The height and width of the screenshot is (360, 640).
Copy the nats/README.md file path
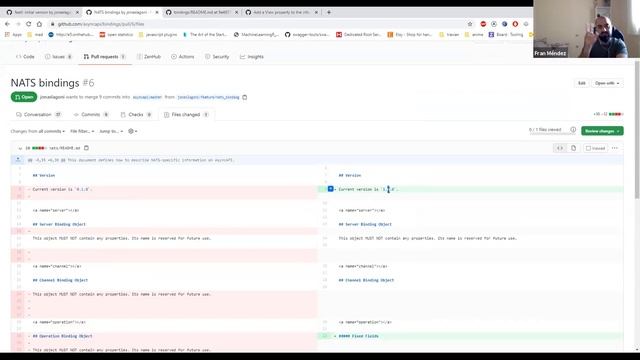(86, 148)
